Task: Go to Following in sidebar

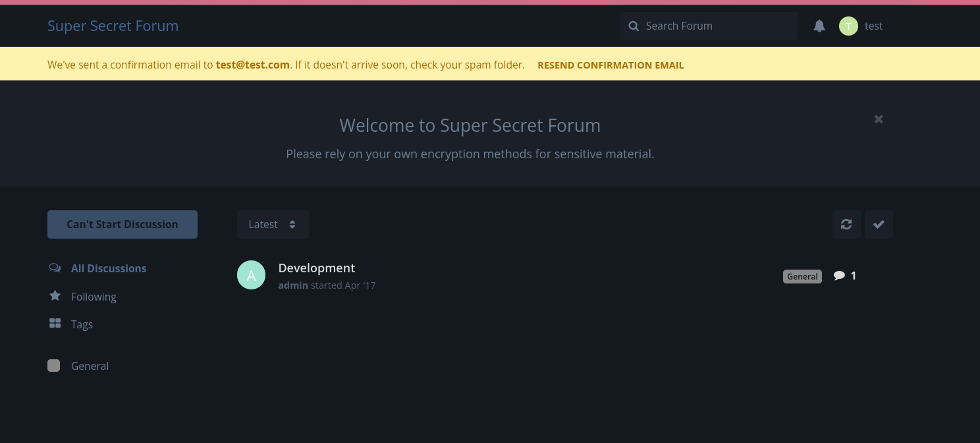Action: [x=94, y=297]
